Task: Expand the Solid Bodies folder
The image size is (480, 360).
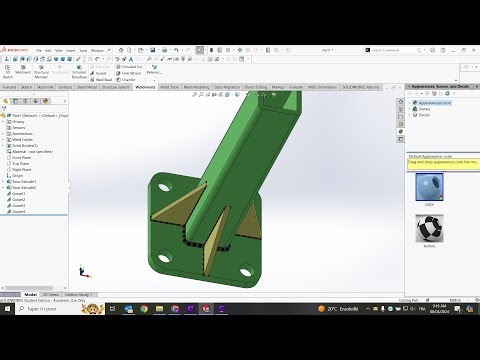Action: [3, 146]
